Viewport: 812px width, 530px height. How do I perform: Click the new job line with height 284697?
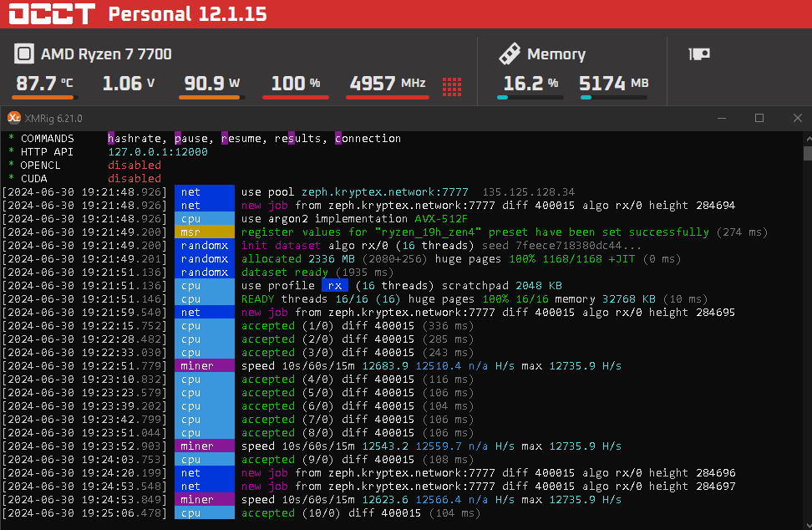tap(488, 486)
